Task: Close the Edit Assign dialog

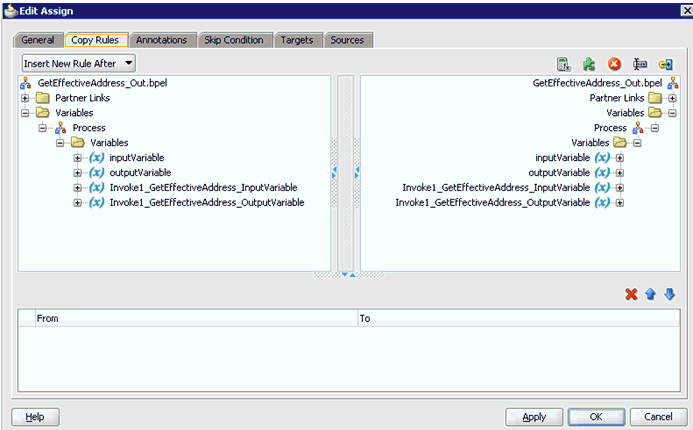Action: pyautogui.click(x=686, y=11)
